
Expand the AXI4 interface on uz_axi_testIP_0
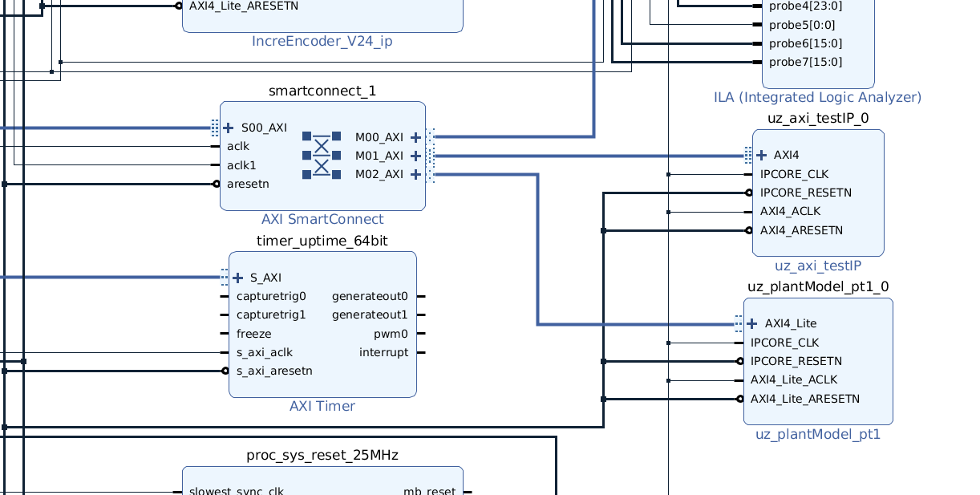[761, 155]
